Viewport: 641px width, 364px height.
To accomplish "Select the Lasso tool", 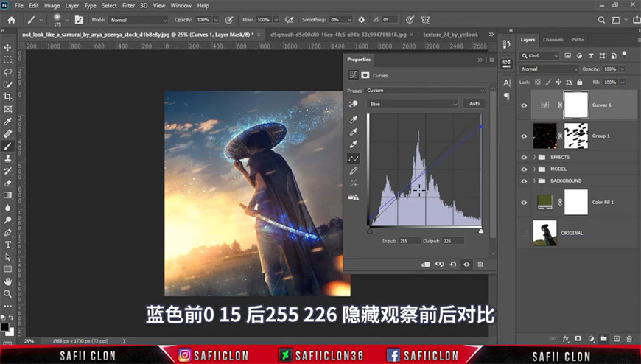I will (7, 72).
